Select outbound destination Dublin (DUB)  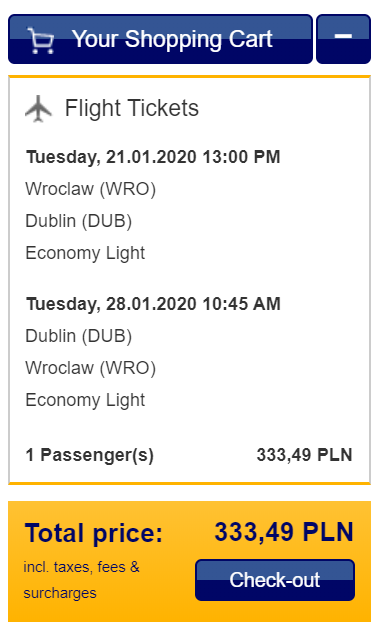pyautogui.click(x=79, y=221)
